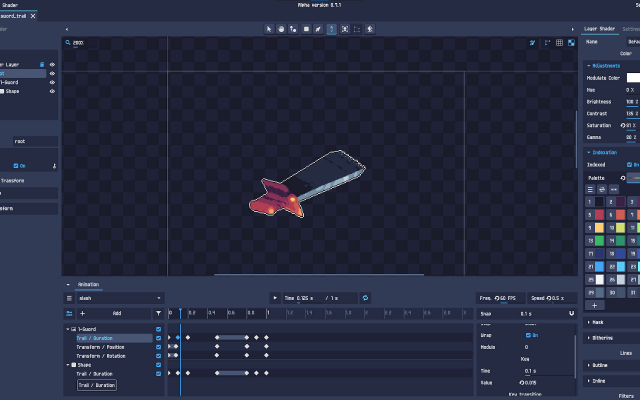Switch to the Layer Shader tab
Screen dimensions: 640x400
599,29
